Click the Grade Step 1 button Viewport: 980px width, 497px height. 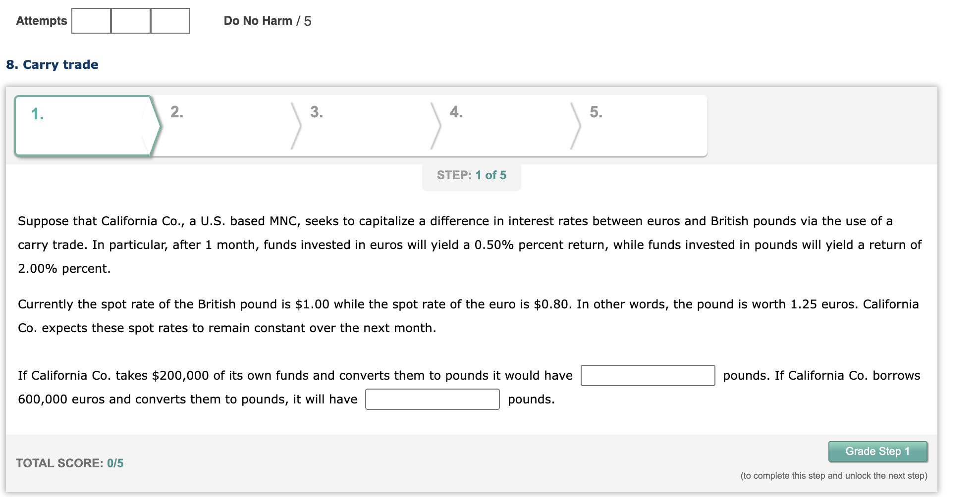[877, 451]
